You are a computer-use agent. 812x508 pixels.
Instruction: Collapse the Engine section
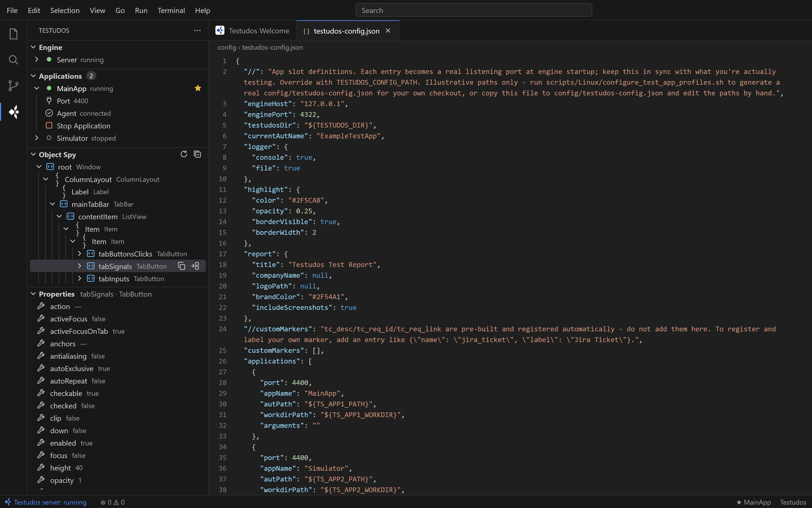coord(33,47)
